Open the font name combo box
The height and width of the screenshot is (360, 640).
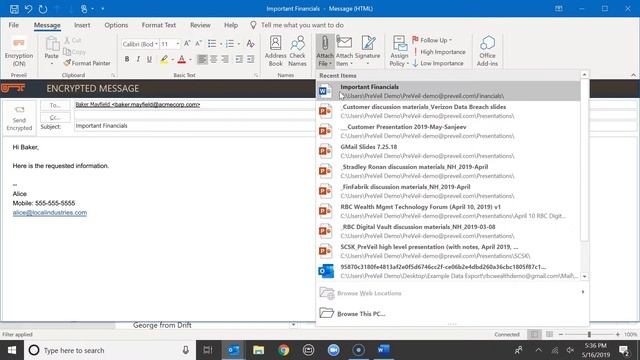tap(140, 44)
